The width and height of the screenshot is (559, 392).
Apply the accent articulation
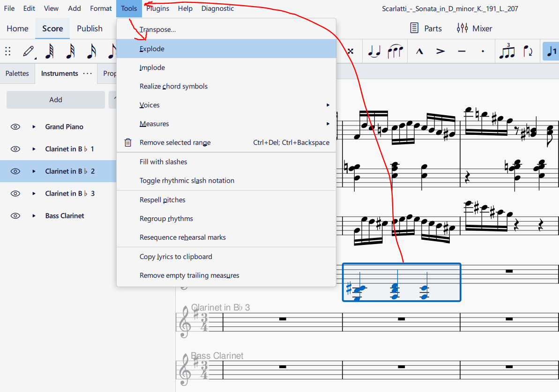[x=440, y=52]
